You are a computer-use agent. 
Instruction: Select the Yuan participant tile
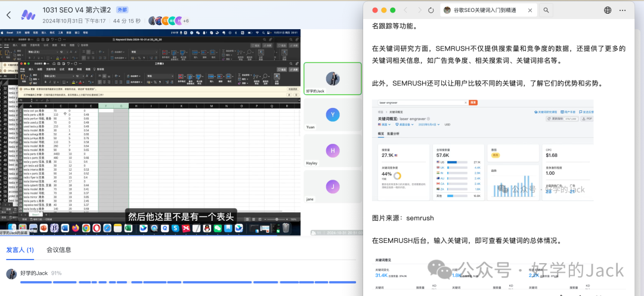click(x=333, y=115)
